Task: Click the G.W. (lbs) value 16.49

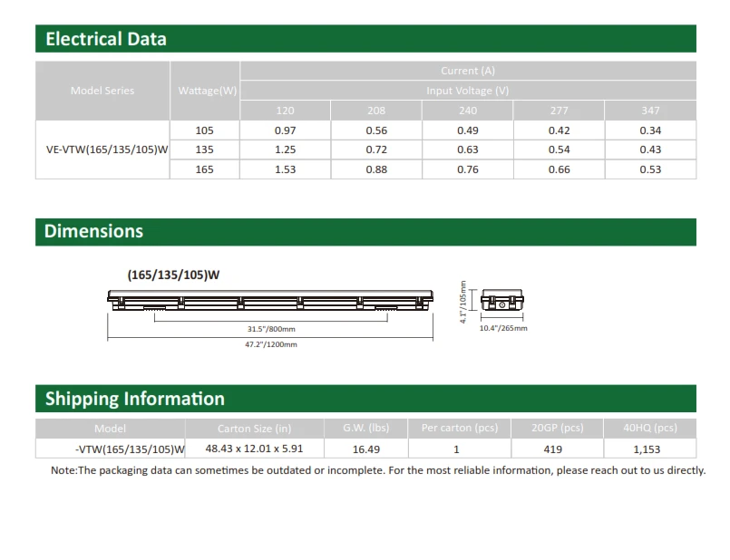Action: tap(366, 449)
